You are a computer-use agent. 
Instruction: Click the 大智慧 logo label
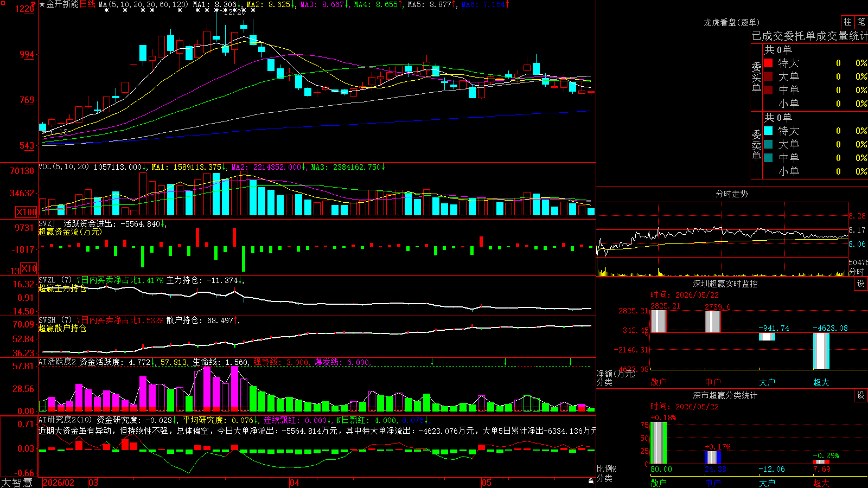pos(17,483)
